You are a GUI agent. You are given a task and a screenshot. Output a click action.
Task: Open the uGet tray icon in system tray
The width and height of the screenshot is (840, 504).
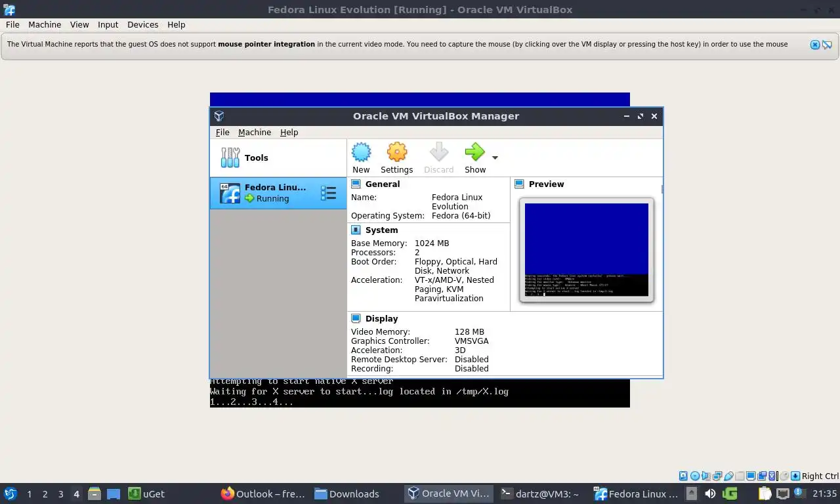730,493
